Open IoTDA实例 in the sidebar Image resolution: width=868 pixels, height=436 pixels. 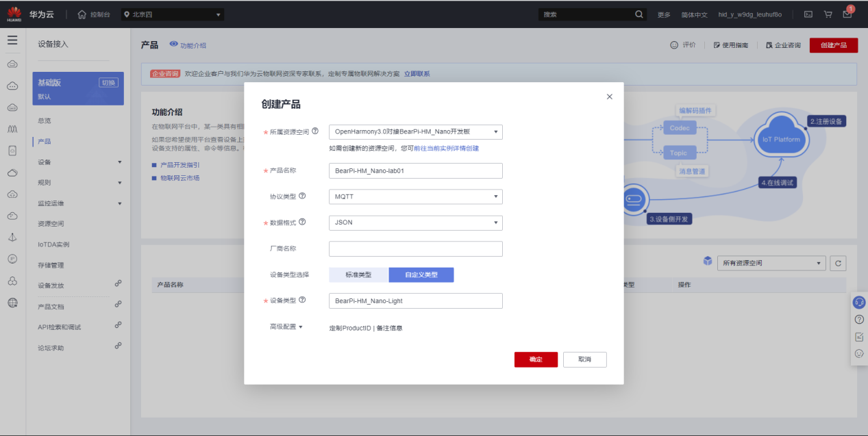pyautogui.click(x=53, y=244)
